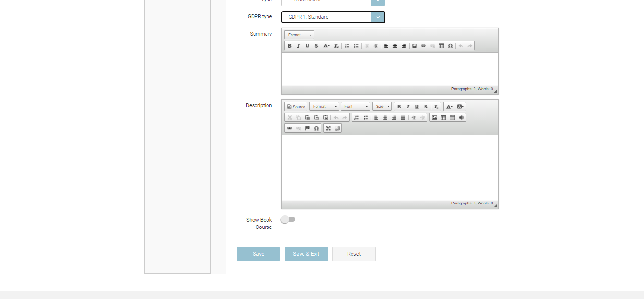
Task: Click the Save & Exit button
Action: tap(306, 254)
